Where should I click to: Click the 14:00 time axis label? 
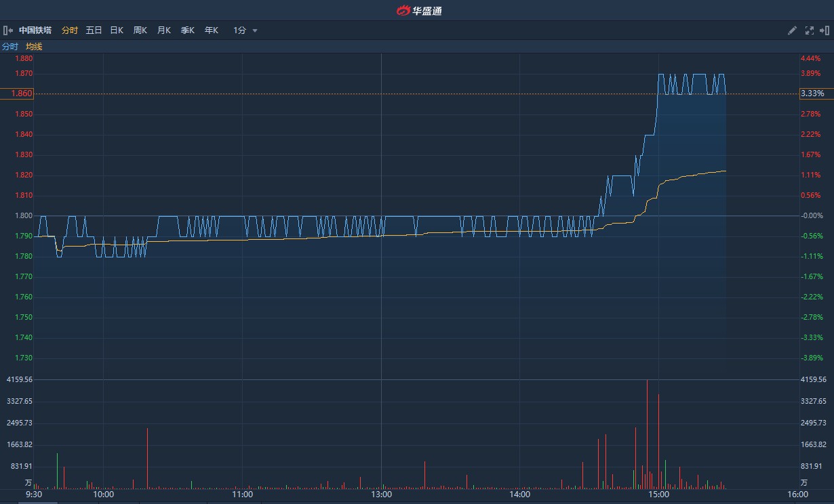click(x=520, y=495)
